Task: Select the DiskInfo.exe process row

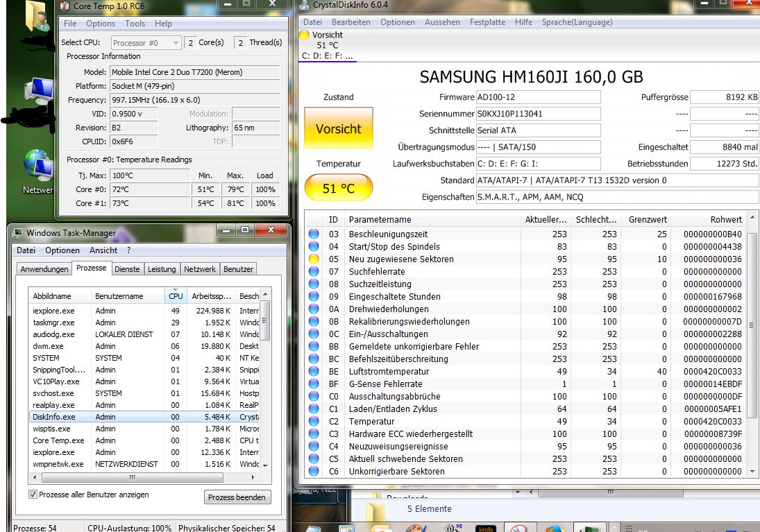Action: tap(144, 417)
